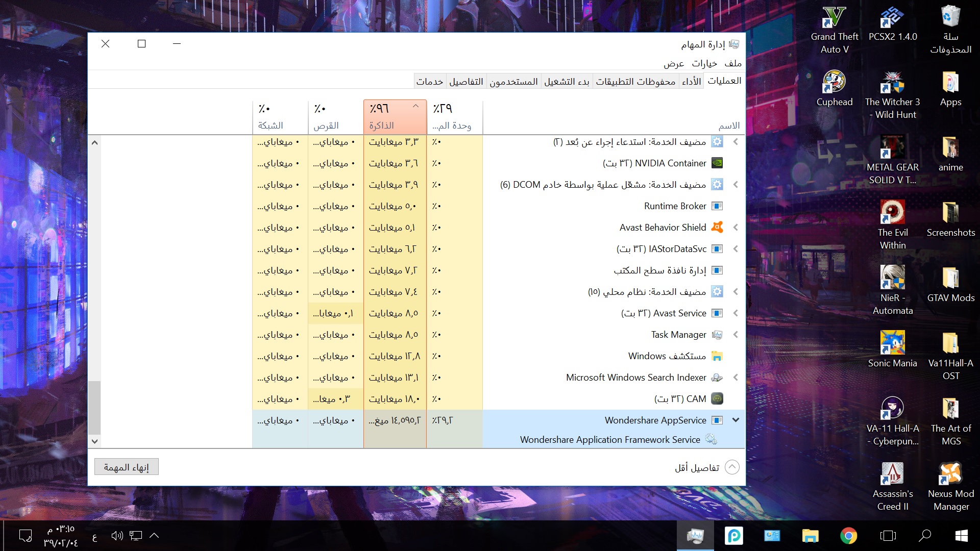Sort processes by الذاكرة (Memory) column
Screen dimensions: 980x551
tap(395, 117)
